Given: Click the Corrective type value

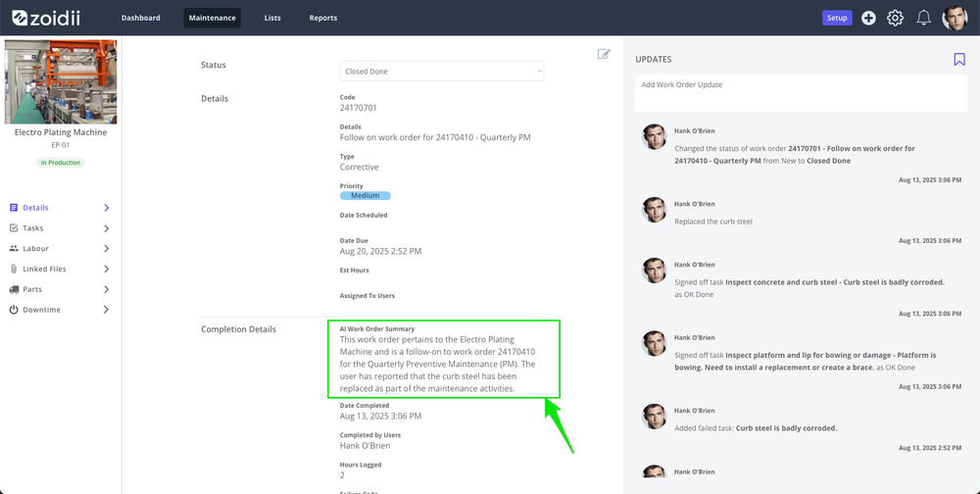Looking at the screenshot, I should click(x=360, y=167).
